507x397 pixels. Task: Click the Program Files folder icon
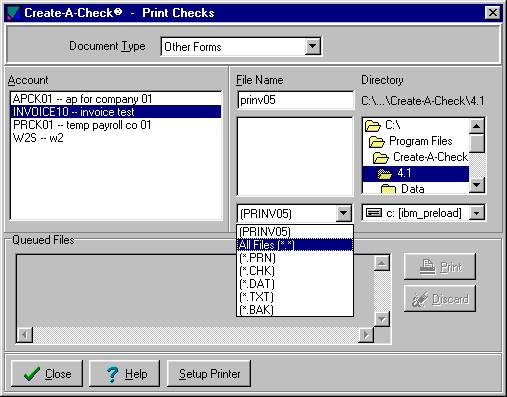[x=377, y=142]
